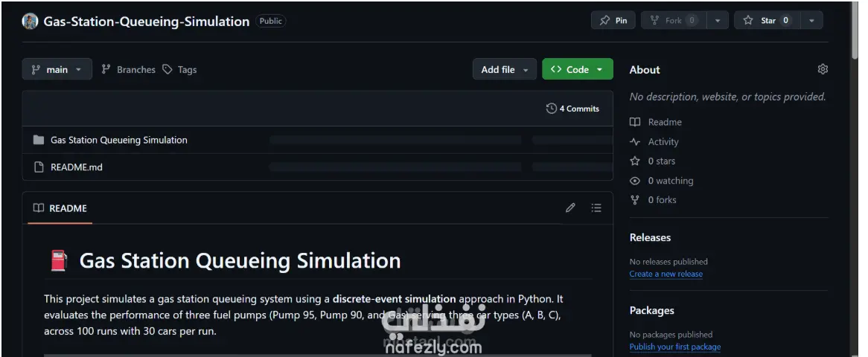Open the green Code dropdown
868x357 pixels.
578,69
